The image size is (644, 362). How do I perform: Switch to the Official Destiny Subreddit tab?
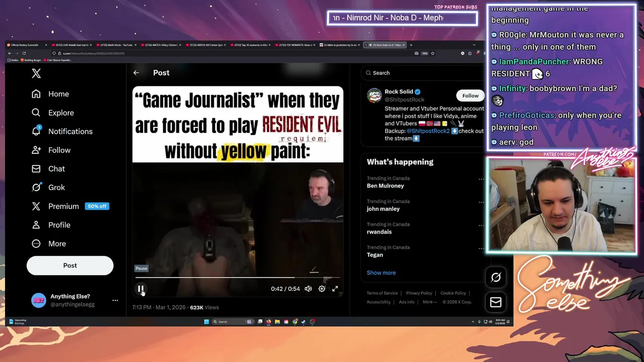(28, 45)
